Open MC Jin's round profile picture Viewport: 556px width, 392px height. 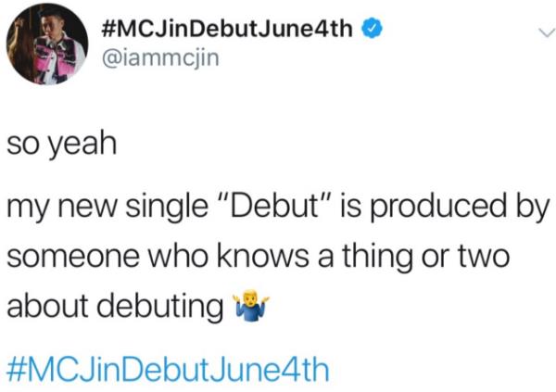click(x=47, y=44)
